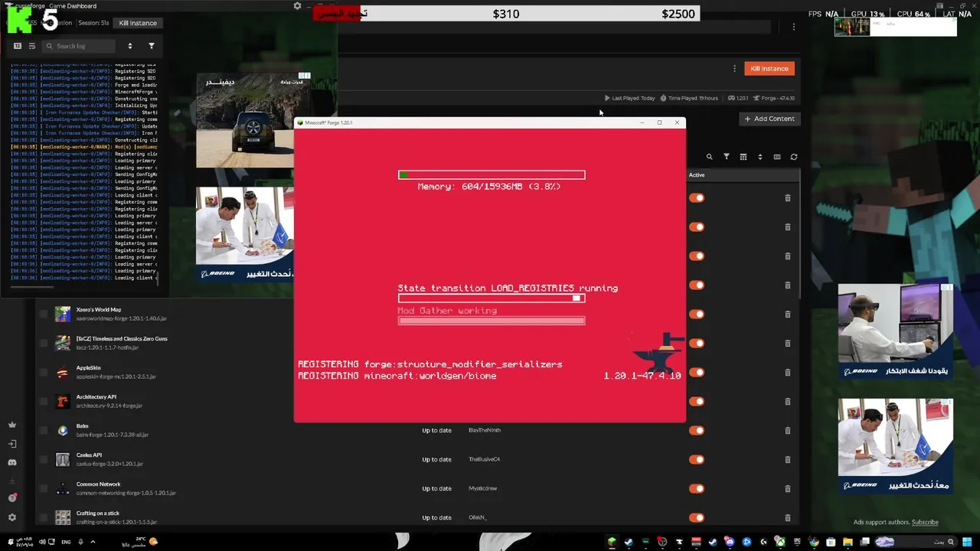
Task: Open Epic Games from the taskbar
Action: pyautogui.click(x=796, y=542)
